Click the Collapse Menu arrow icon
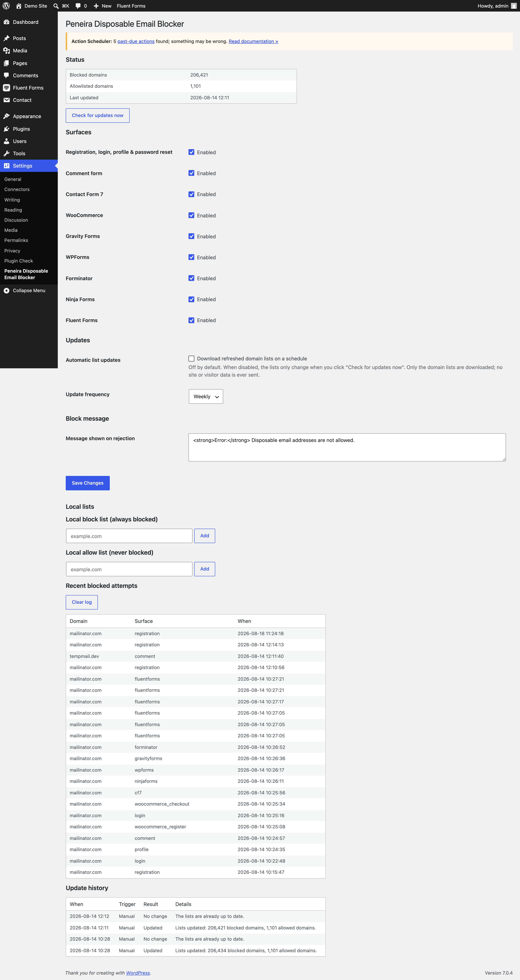Image resolution: width=520 pixels, height=980 pixels. click(6, 291)
